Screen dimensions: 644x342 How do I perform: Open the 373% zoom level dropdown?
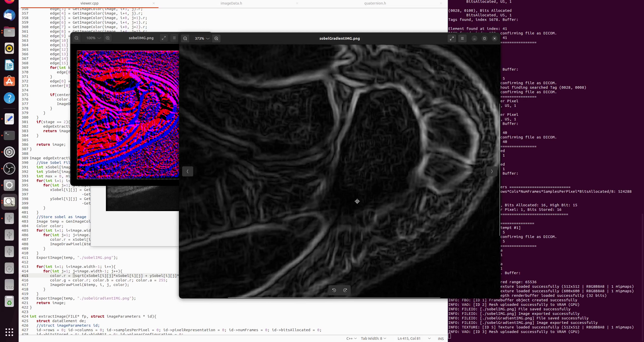pyautogui.click(x=201, y=38)
